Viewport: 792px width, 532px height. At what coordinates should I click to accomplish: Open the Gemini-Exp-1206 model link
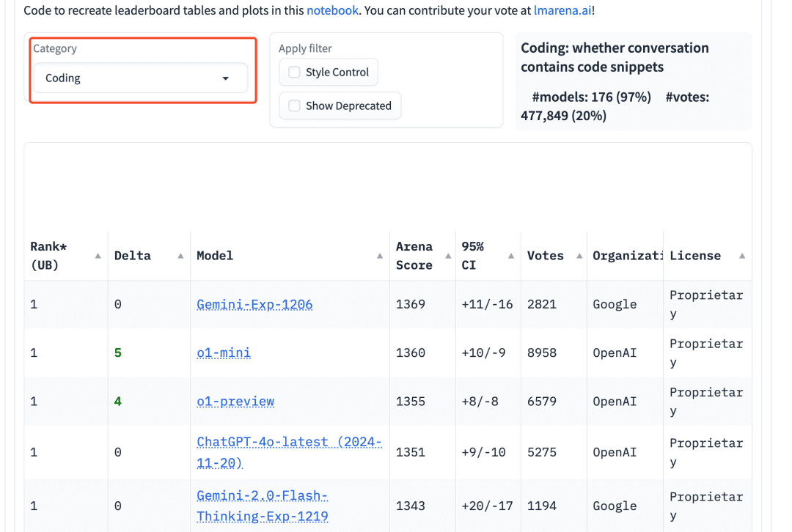pyautogui.click(x=254, y=304)
